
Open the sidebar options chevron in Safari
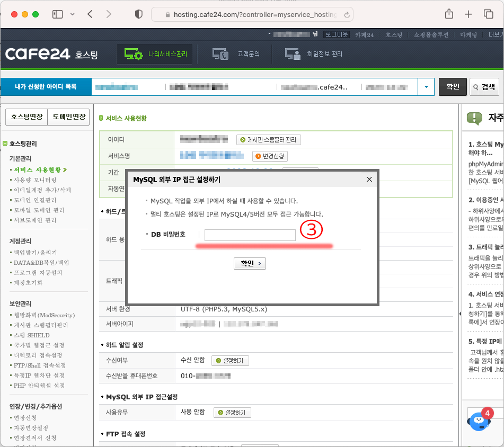click(x=72, y=14)
